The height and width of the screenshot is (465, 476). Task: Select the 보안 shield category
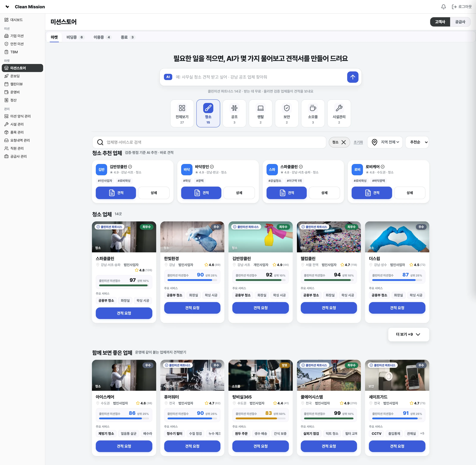point(287,113)
